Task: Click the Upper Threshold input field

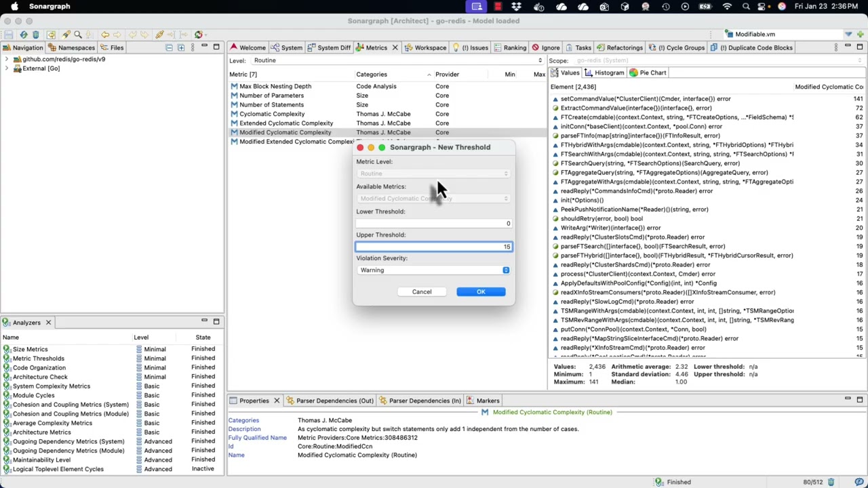Action: coord(433,247)
